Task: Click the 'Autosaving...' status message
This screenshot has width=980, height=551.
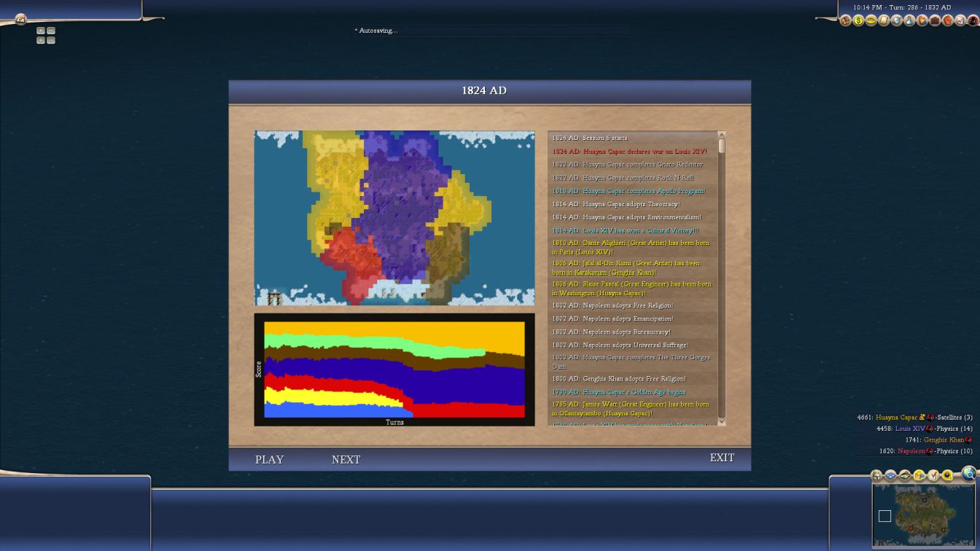Action: (x=376, y=31)
